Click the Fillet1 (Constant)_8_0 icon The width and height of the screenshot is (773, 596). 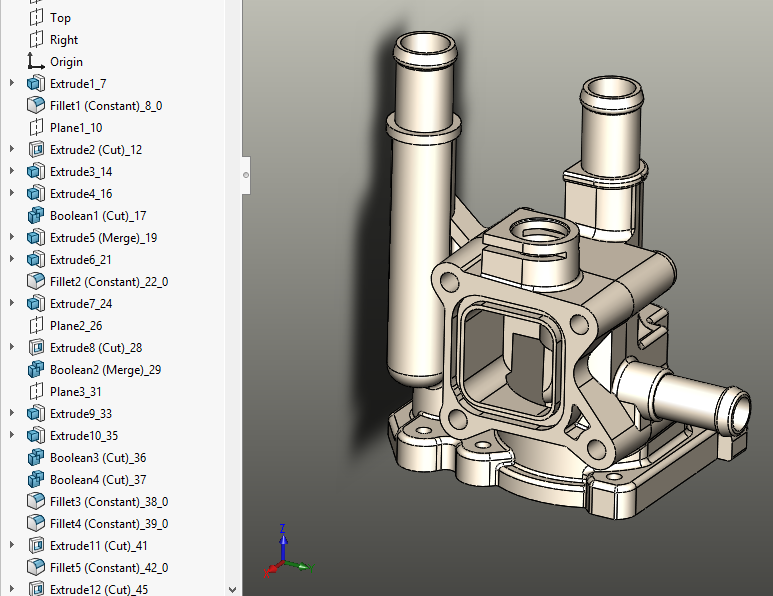[x=36, y=105]
